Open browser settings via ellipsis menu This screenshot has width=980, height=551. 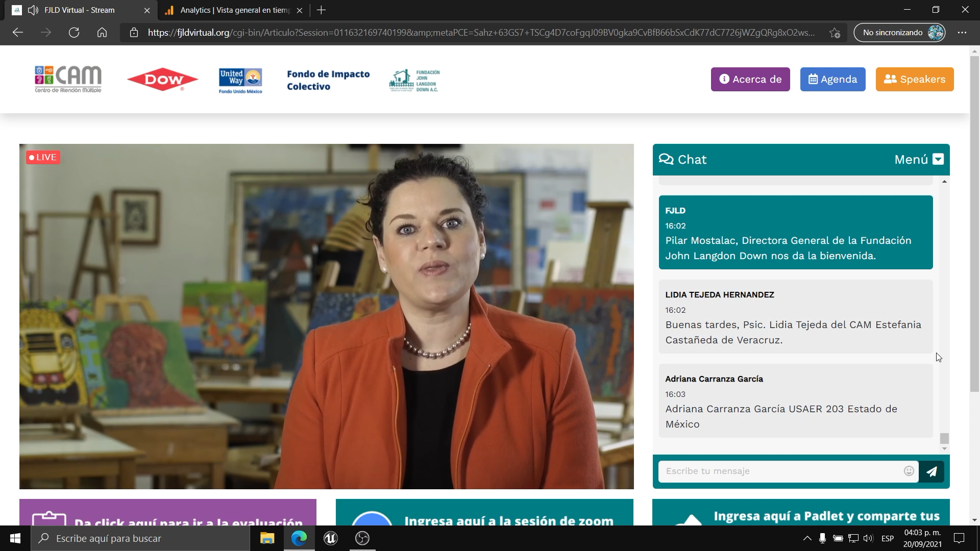click(963, 32)
